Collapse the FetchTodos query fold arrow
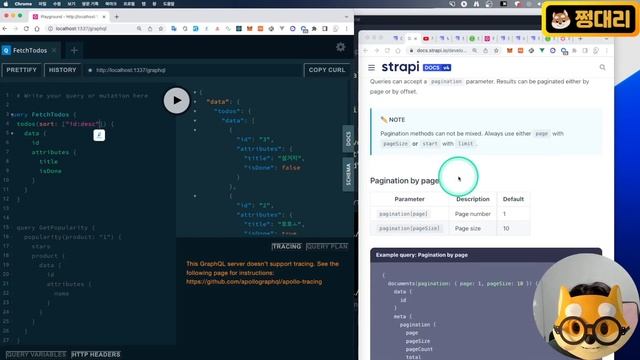This screenshot has width=640, height=360. (x=12, y=115)
